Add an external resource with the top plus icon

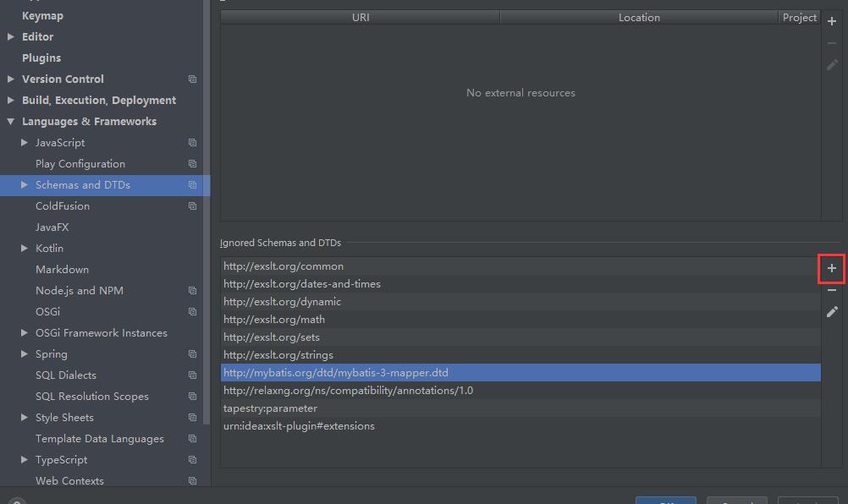point(832,21)
